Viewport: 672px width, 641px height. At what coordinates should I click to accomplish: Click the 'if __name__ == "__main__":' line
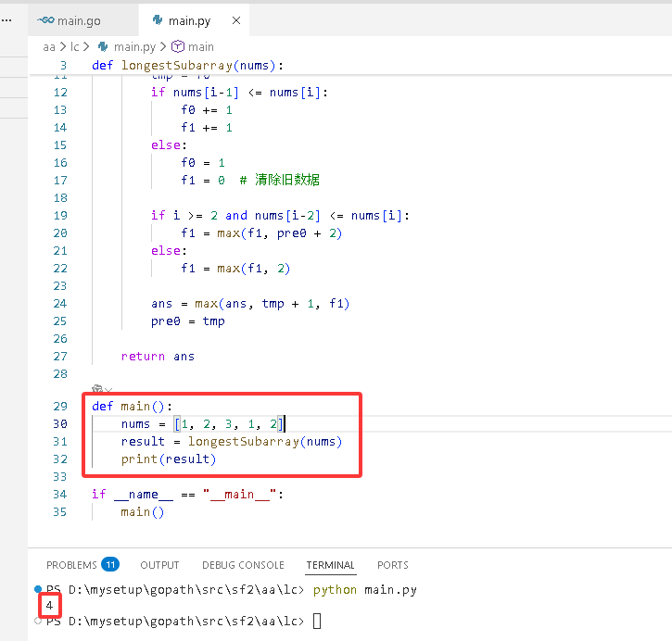188,495
